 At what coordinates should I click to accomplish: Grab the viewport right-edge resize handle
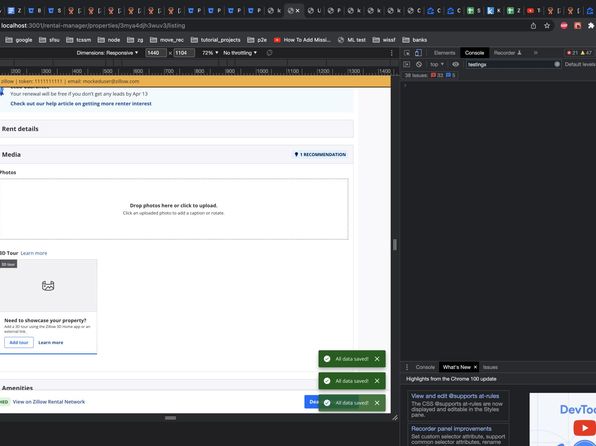[x=395, y=244]
